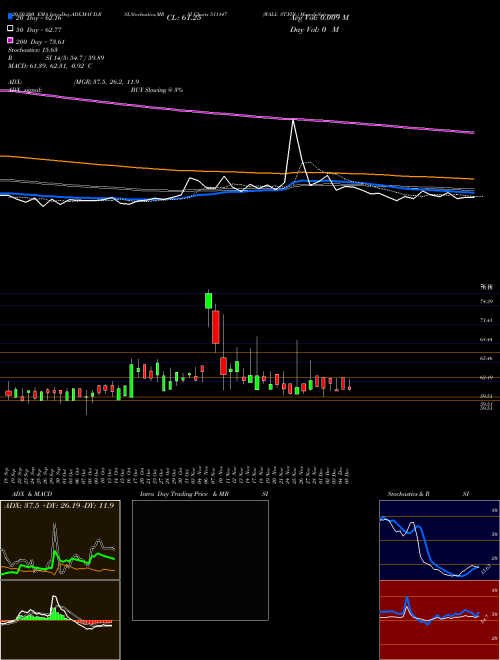Click the MACD histogram chart panel

[x=60, y=620]
